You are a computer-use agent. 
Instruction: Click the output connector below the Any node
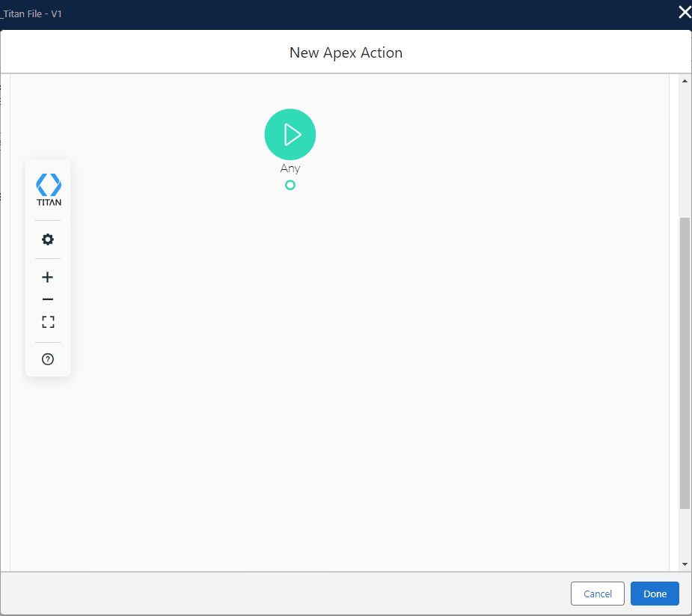click(290, 185)
